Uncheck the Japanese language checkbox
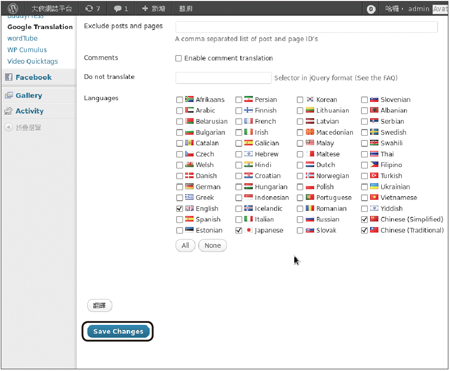The image size is (450, 371). (238, 230)
